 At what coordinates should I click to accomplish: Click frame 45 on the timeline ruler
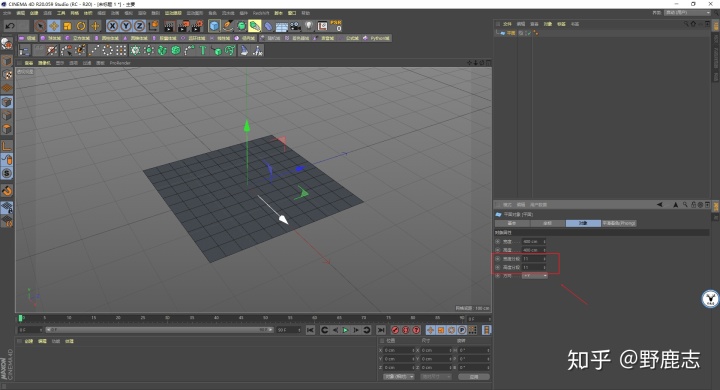click(241, 318)
